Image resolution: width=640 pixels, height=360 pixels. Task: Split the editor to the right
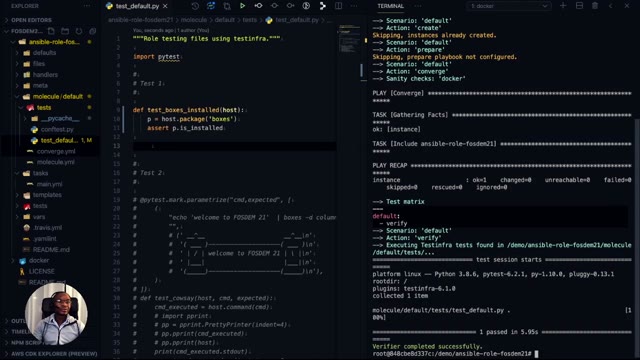point(338,6)
